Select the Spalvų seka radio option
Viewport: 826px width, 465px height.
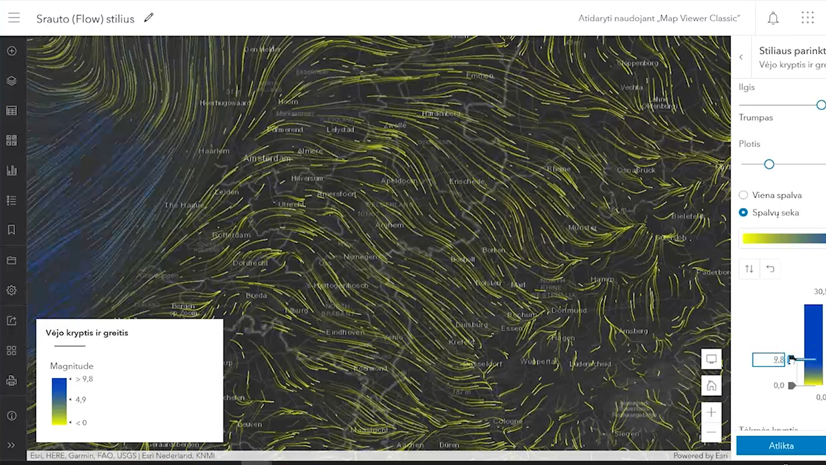(x=743, y=212)
